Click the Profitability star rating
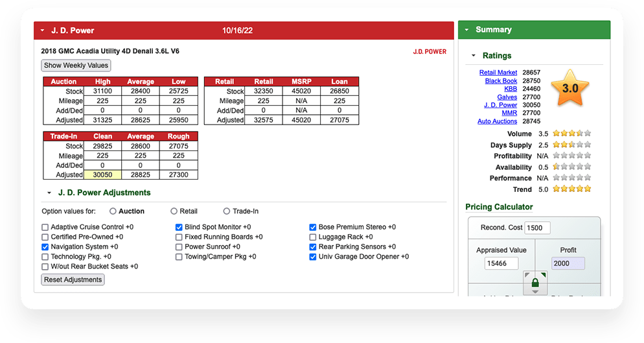644x343 pixels. pyautogui.click(x=571, y=156)
